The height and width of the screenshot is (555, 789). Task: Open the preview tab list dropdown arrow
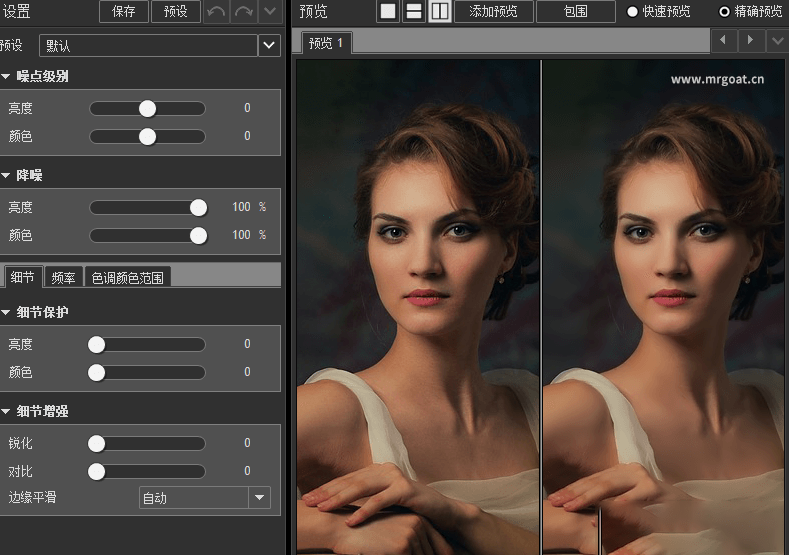tap(778, 41)
